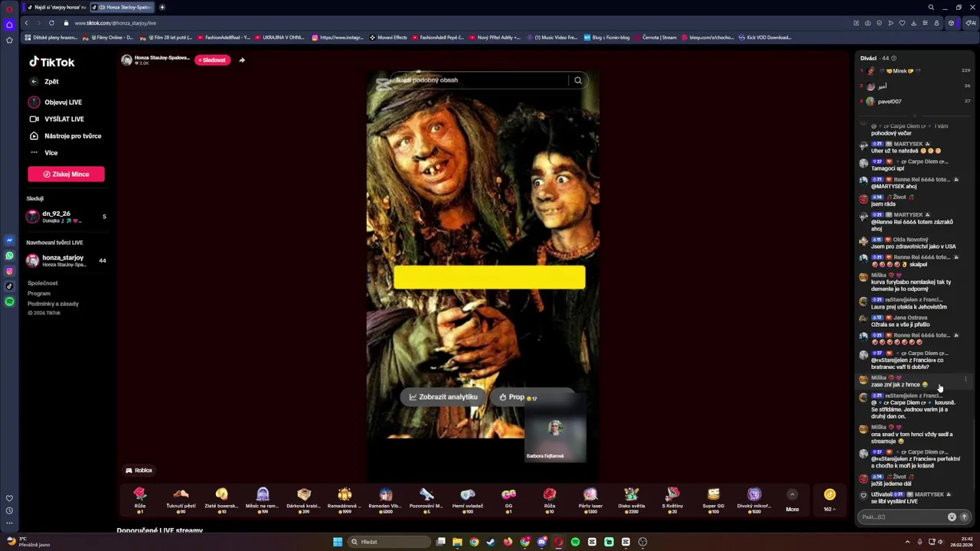Click the magnifier icon in video search

coord(578,80)
